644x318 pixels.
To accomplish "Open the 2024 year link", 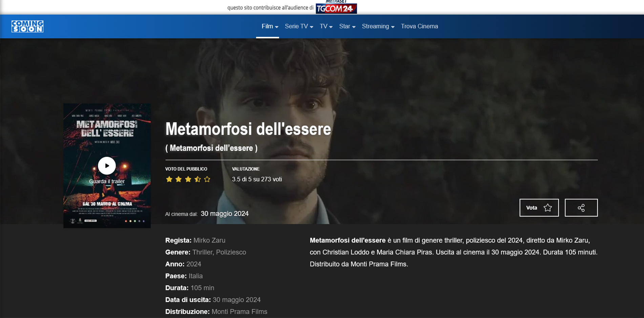I will pyautogui.click(x=194, y=264).
